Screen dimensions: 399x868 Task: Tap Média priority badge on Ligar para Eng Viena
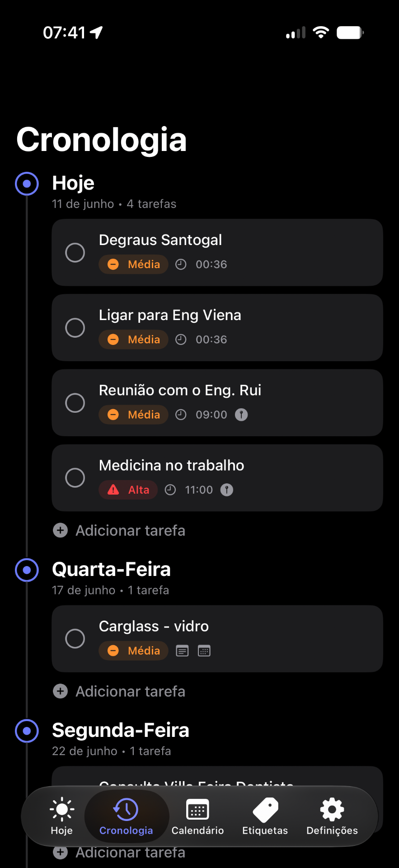(x=133, y=340)
